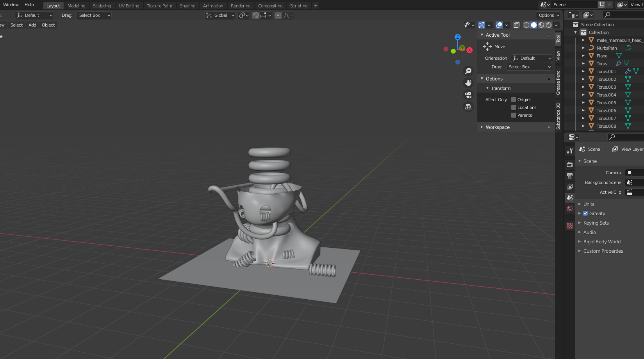
Task: Open the World properties tab icon
Action: [x=570, y=208]
